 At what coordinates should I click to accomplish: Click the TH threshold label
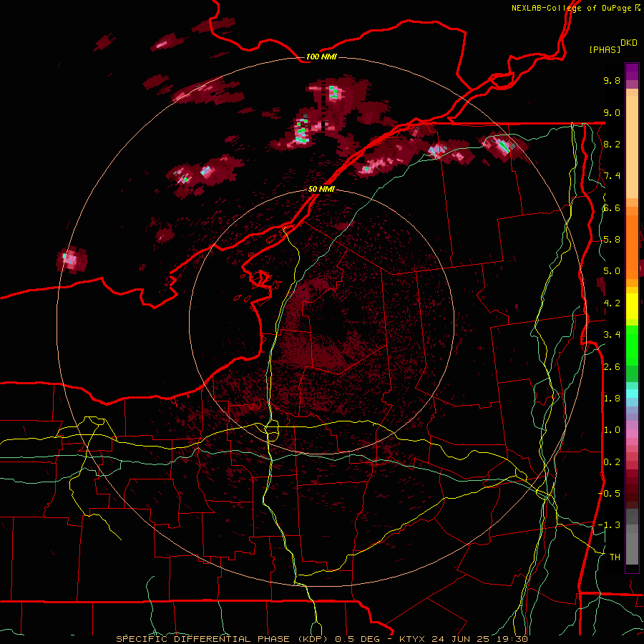[615, 557]
